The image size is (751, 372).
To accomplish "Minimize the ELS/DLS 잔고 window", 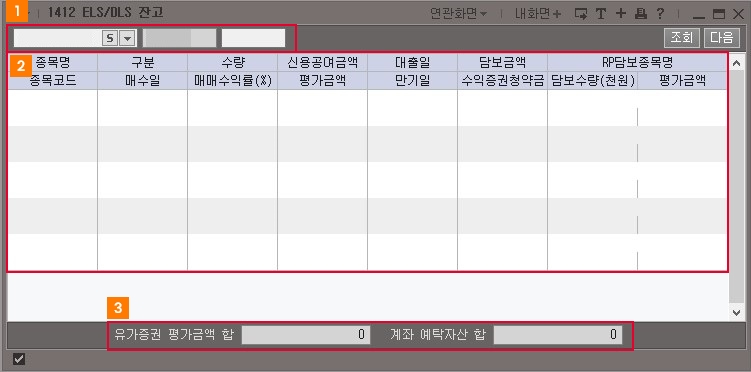I will coord(699,14).
